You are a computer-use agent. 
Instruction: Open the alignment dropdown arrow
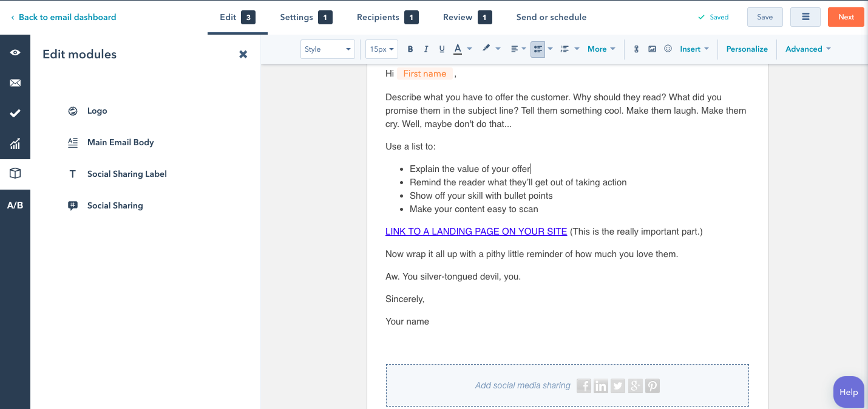click(x=524, y=49)
